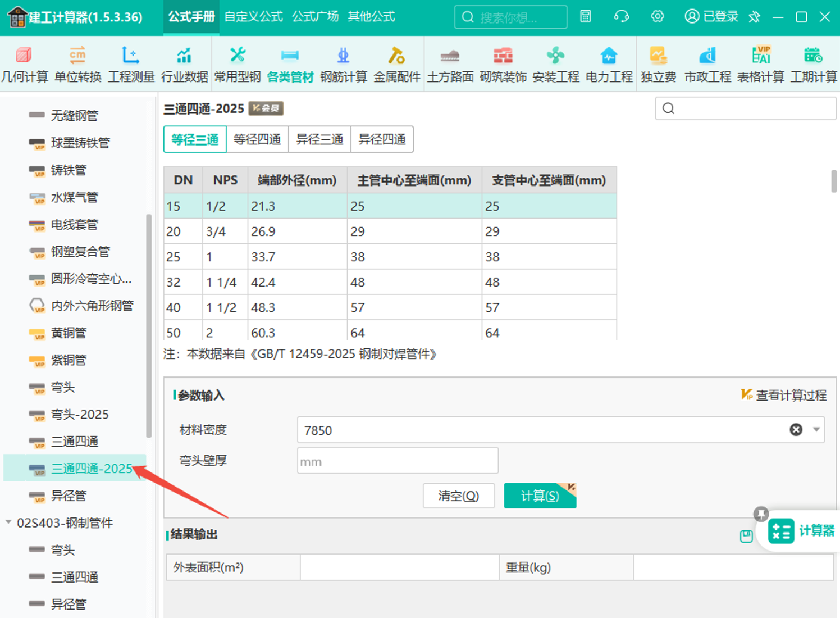Click into the 弯头壁厚 input field
The image size is (840, 618).
[x=398, y=461]
